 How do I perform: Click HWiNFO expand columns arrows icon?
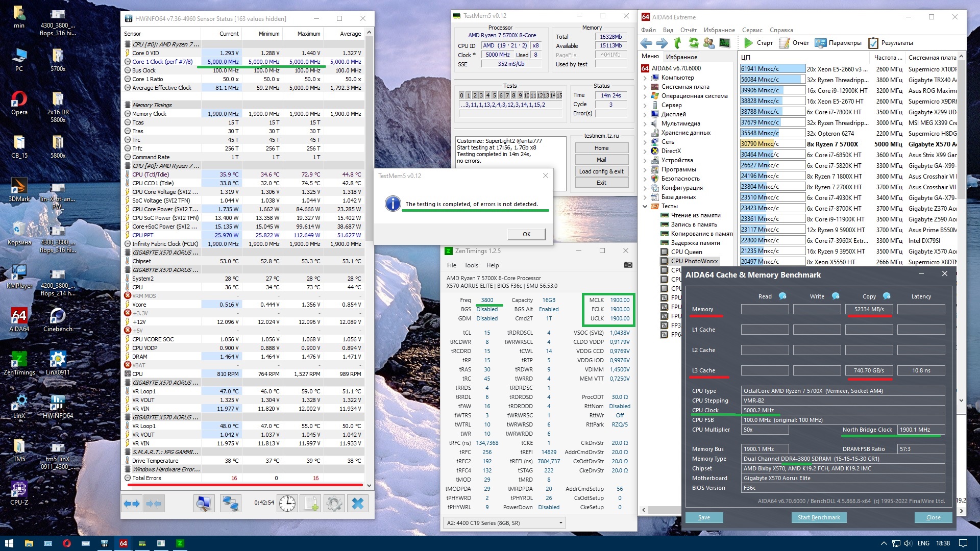tap(132, 504)
